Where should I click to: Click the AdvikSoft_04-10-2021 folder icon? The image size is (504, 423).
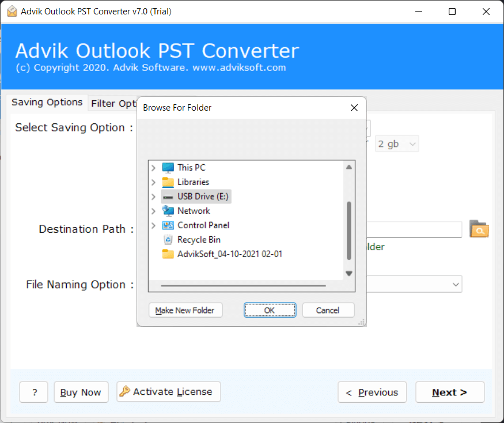[x=168, y=254]
